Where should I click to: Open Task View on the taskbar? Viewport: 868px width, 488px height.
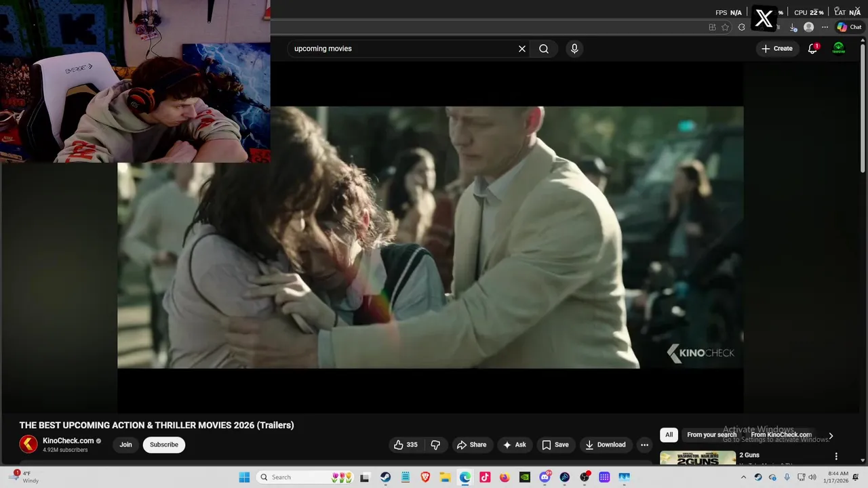click(365, 477)
